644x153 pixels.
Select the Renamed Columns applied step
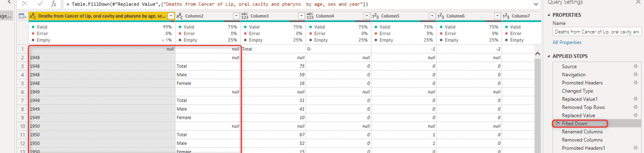pyautogui.click(x=582, y=132)
